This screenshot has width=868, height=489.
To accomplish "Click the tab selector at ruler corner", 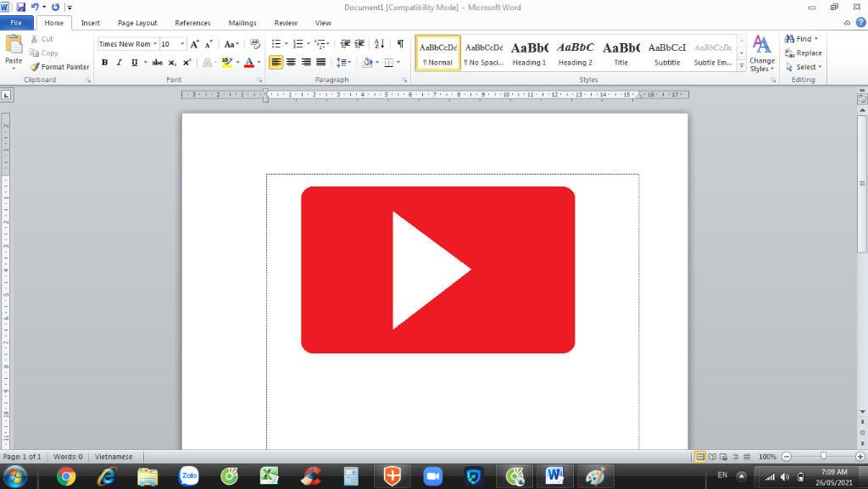I will coord(6,95).
